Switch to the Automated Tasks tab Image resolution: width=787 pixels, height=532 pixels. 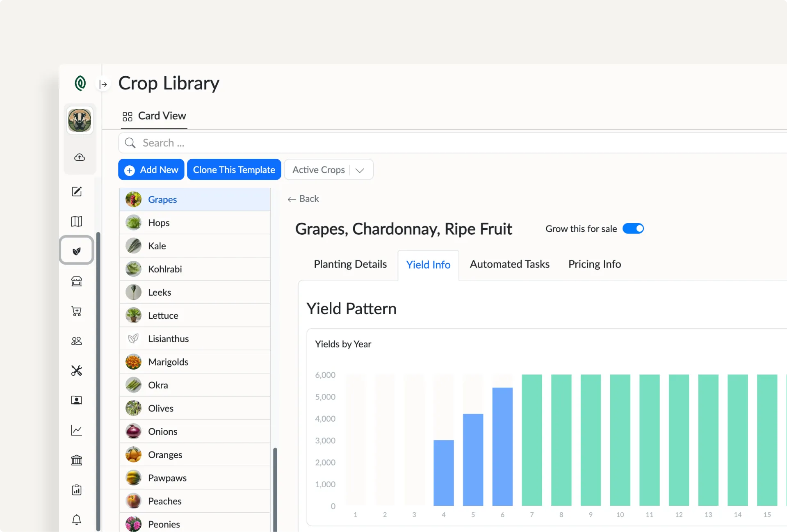click(x=509, y=264)
